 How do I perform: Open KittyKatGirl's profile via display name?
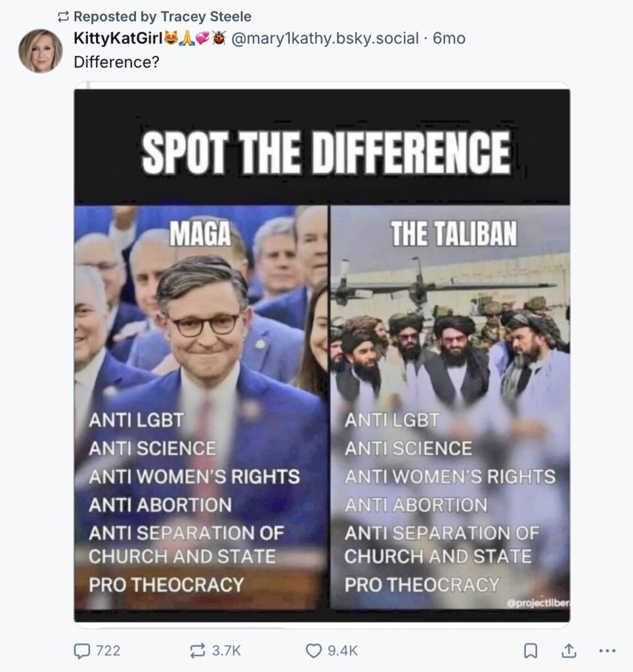pyautogui.click(x=118, y=38)
